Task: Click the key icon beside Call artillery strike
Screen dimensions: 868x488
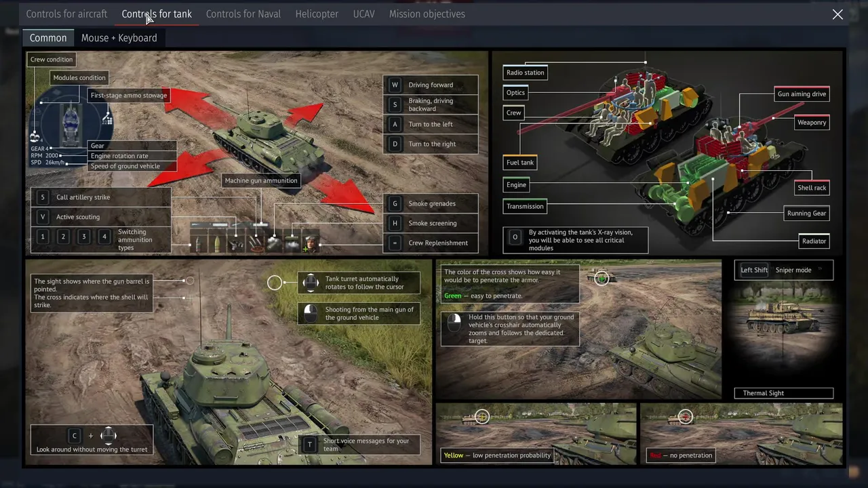Action: (43, 197)
